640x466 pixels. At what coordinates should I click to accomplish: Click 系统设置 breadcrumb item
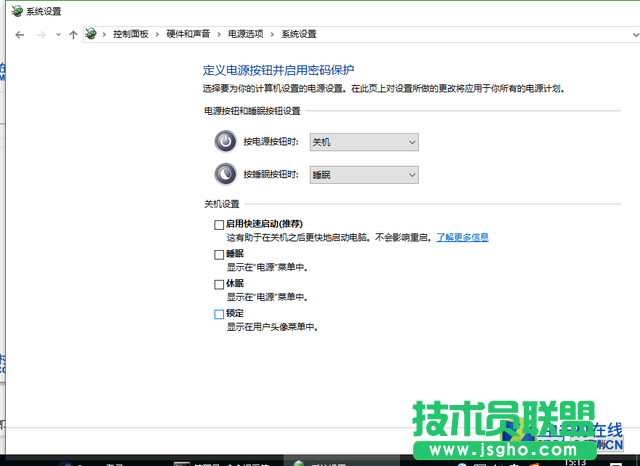point(299,34)
